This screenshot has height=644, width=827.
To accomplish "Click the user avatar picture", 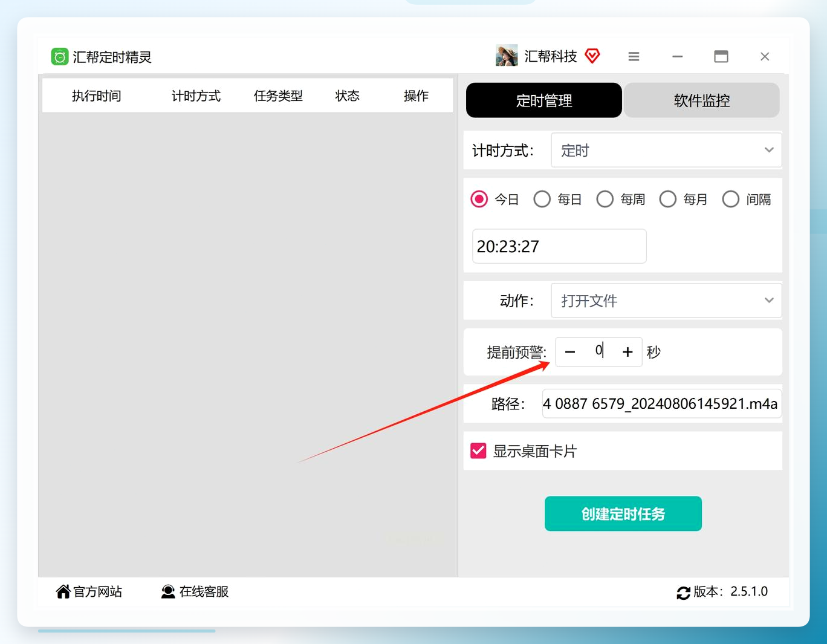I will point(507,56).
